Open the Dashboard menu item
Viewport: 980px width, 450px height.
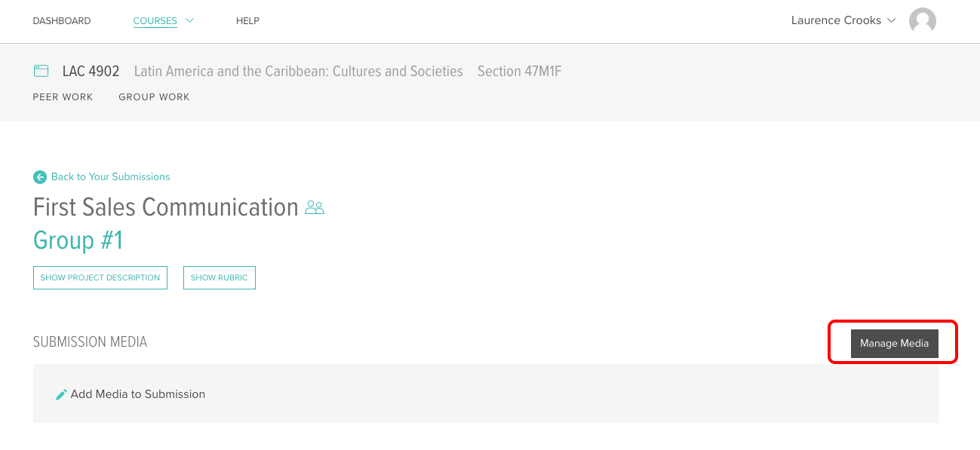pyautogui.click(x=62, y=21)
